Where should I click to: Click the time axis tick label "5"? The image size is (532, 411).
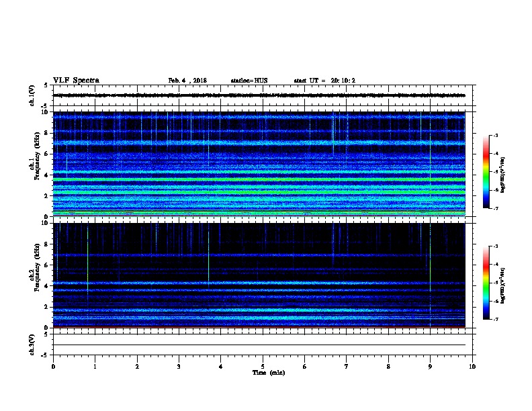pyautogui.click(x=263, y=366)
